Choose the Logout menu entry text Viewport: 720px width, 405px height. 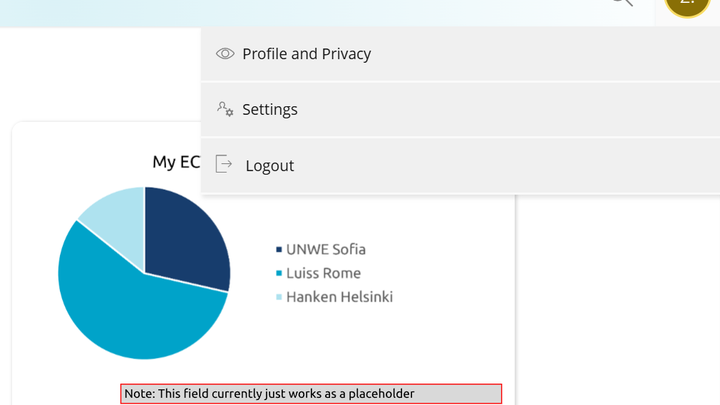(270, 166)
